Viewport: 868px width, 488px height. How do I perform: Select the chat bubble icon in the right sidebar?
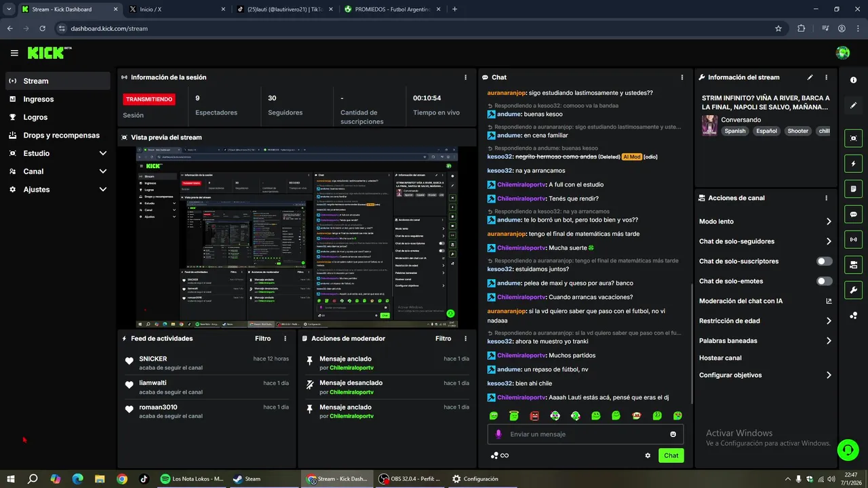coord(853,214)
